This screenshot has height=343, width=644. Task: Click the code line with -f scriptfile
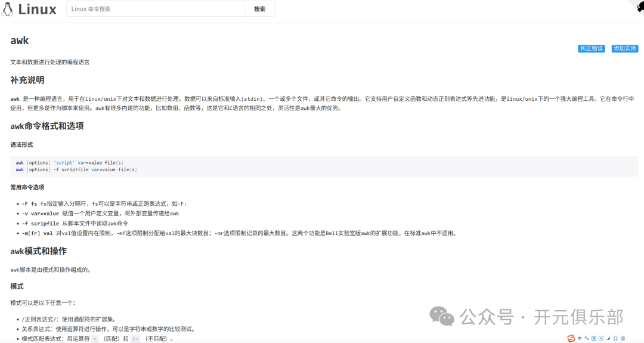tap(76, 169)
